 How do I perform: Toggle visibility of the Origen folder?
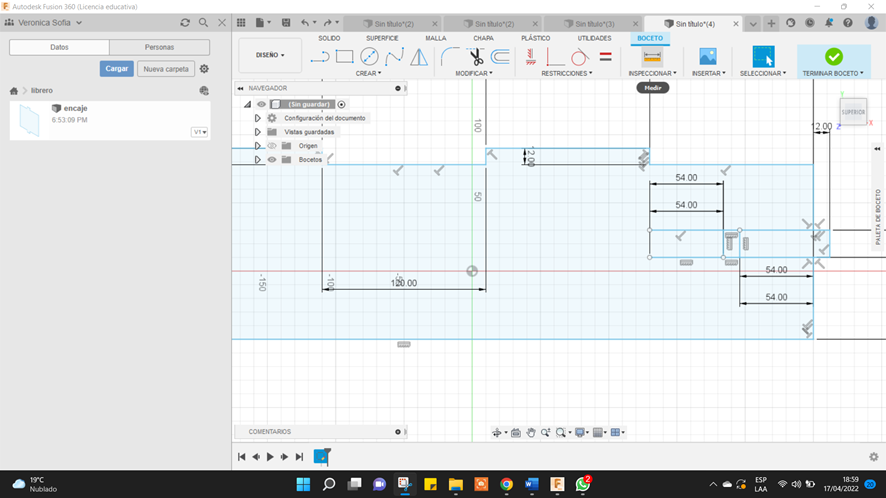pos(272,146)
